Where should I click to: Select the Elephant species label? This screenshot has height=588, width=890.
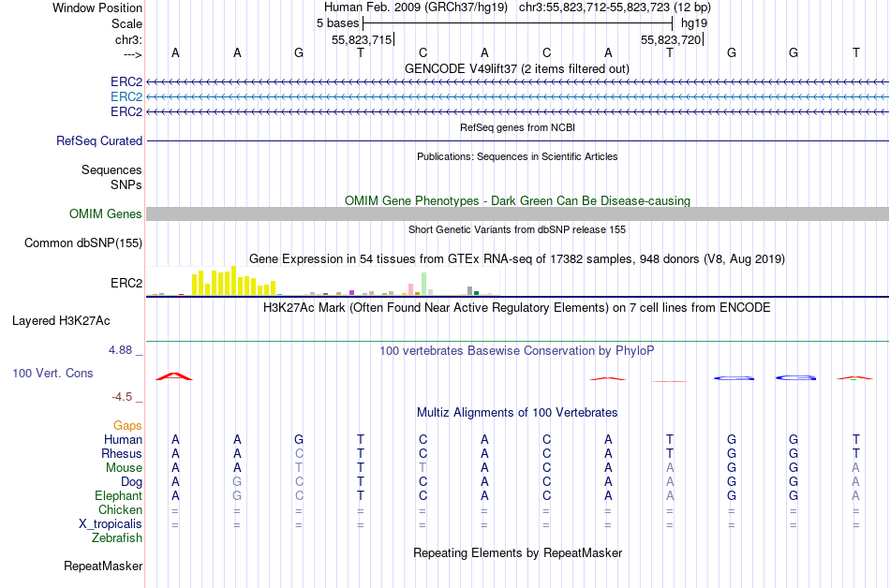coord(119,495)
